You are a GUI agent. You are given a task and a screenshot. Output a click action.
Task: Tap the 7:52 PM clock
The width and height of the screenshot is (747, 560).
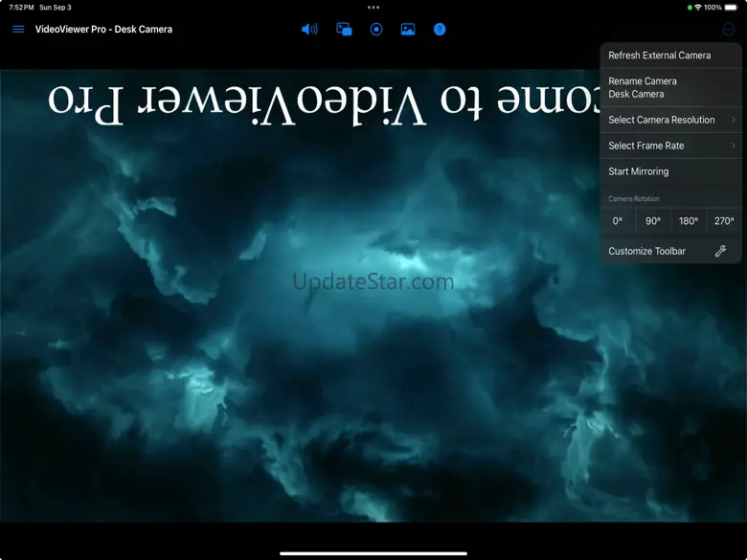coord(21,7)
